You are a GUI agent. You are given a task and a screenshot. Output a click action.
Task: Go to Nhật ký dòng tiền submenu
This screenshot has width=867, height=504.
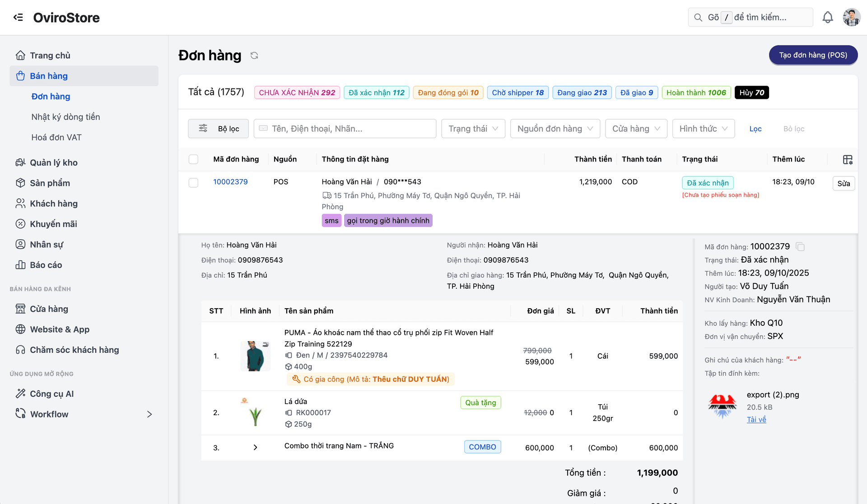tap(65, 117)
